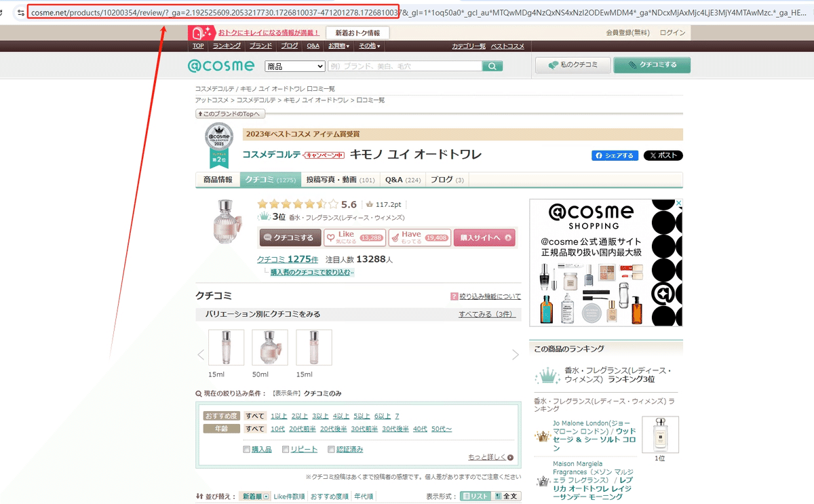
Task: Open the 投稿写真・動画 tab
Action: (341, 180)
